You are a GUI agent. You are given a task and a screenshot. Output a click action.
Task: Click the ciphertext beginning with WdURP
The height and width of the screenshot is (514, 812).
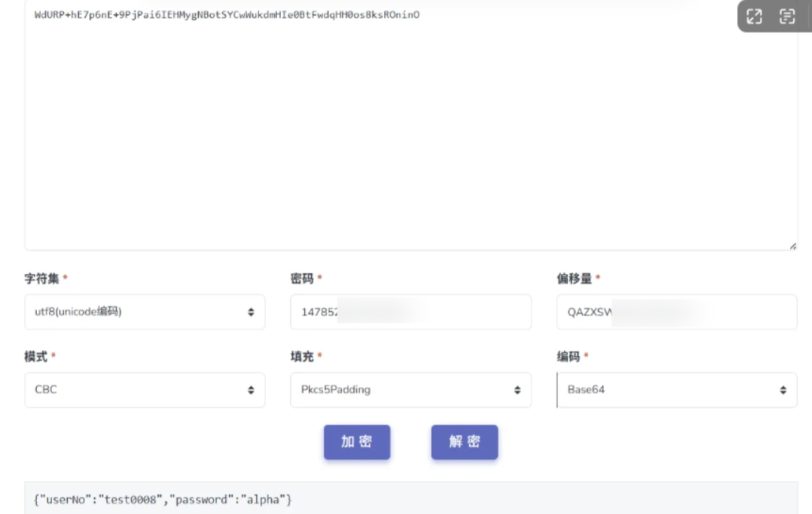click(x=222, y=14)
